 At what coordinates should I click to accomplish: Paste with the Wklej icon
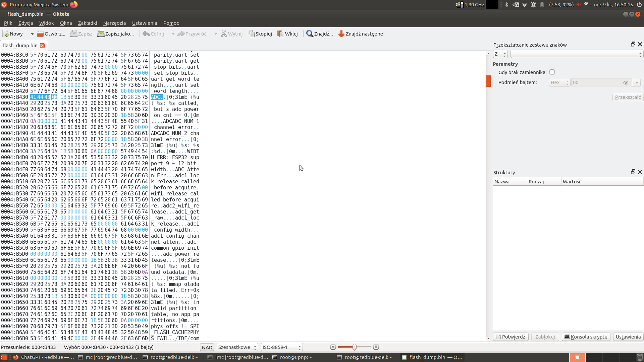280,34
